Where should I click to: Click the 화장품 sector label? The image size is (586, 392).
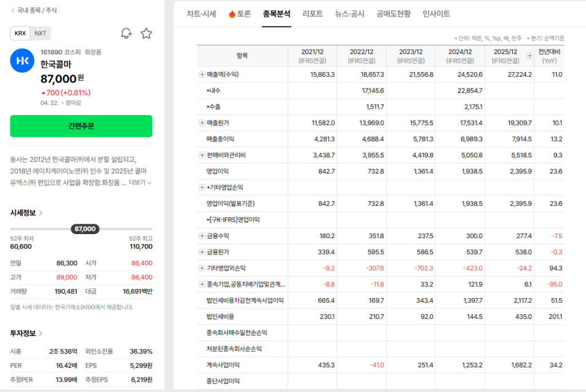[93, 52]
